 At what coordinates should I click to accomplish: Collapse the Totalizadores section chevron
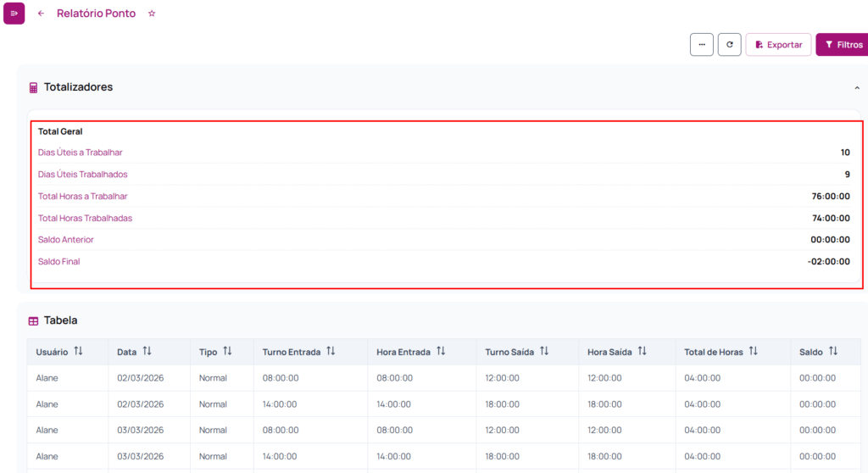click(856, 87)
